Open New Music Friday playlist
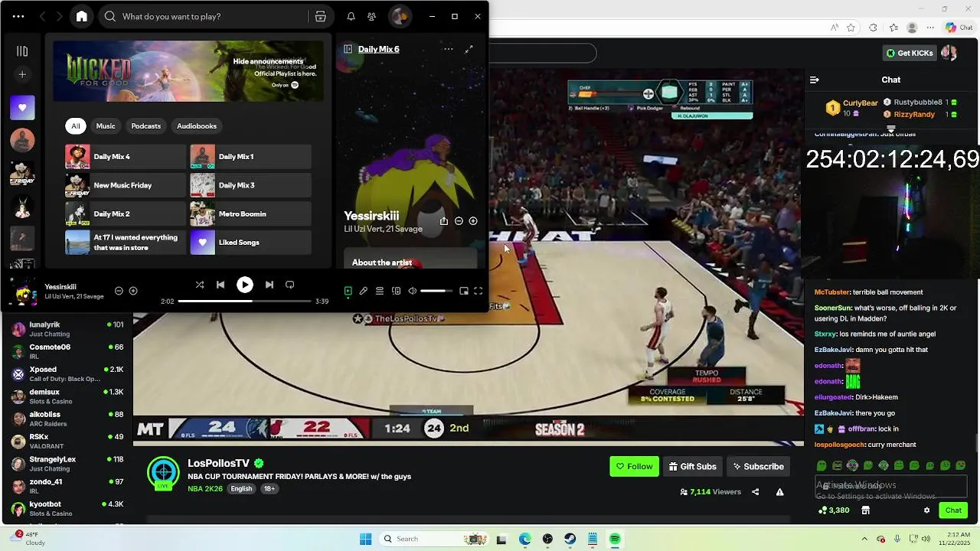980x551 pixels. tap(126, 185)
